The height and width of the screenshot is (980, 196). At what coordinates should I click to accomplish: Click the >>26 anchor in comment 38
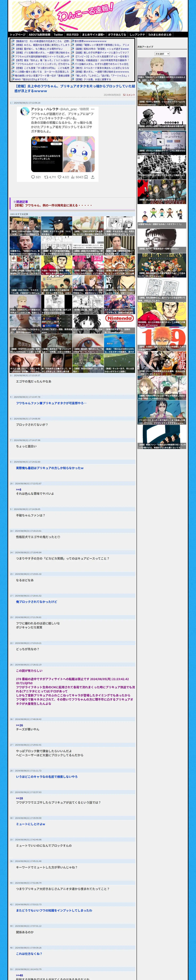click(x=19, y=725)
